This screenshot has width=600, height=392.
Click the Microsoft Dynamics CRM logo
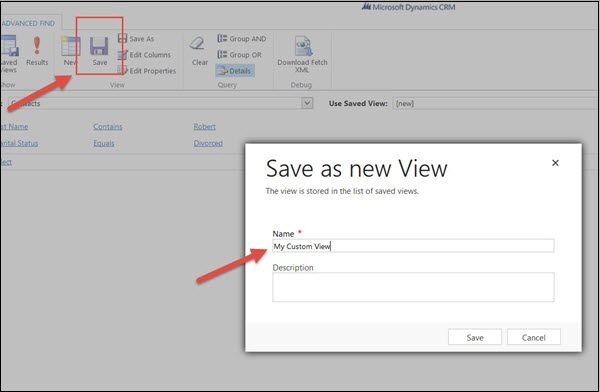pos(408,7)
